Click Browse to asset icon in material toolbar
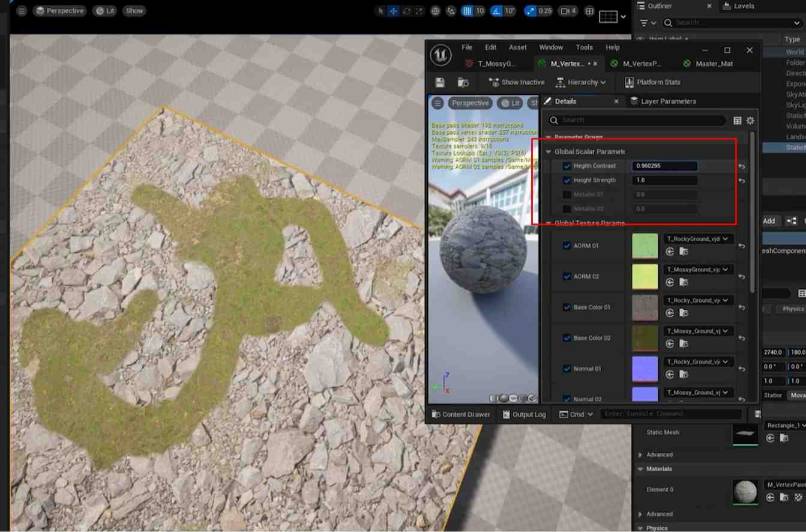Screen dimensions: 806x532 463,82
